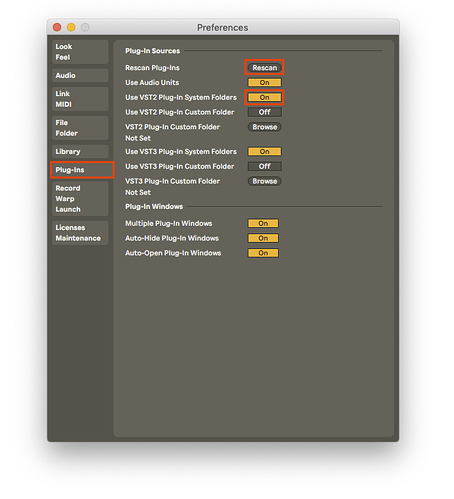Enable Use VST3 Plug-In Custom Folder

265,166
